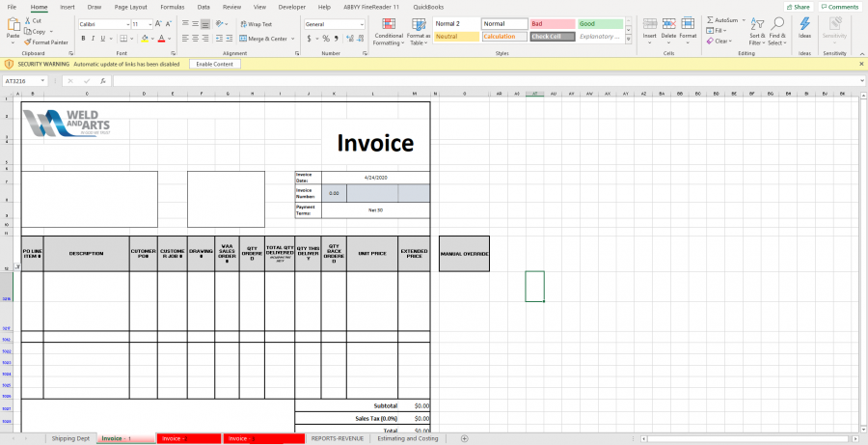Open the Formulas ribbon tab
This screenshot has width=868, height=445.
(x=173, y=7)
